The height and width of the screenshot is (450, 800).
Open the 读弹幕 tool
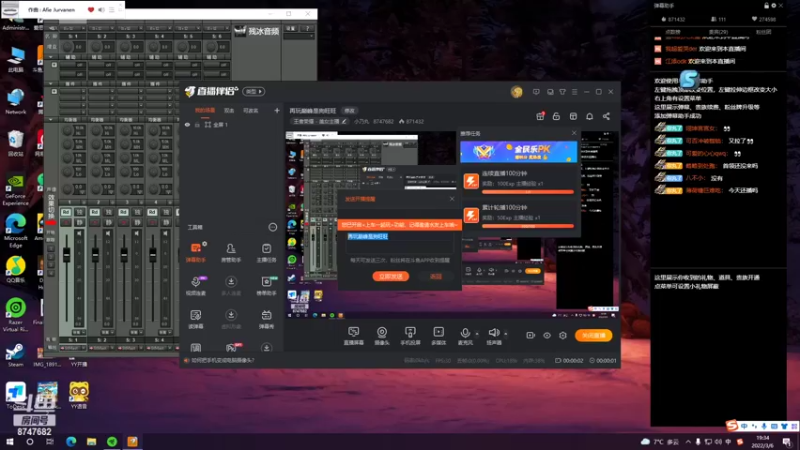[196, 318]
